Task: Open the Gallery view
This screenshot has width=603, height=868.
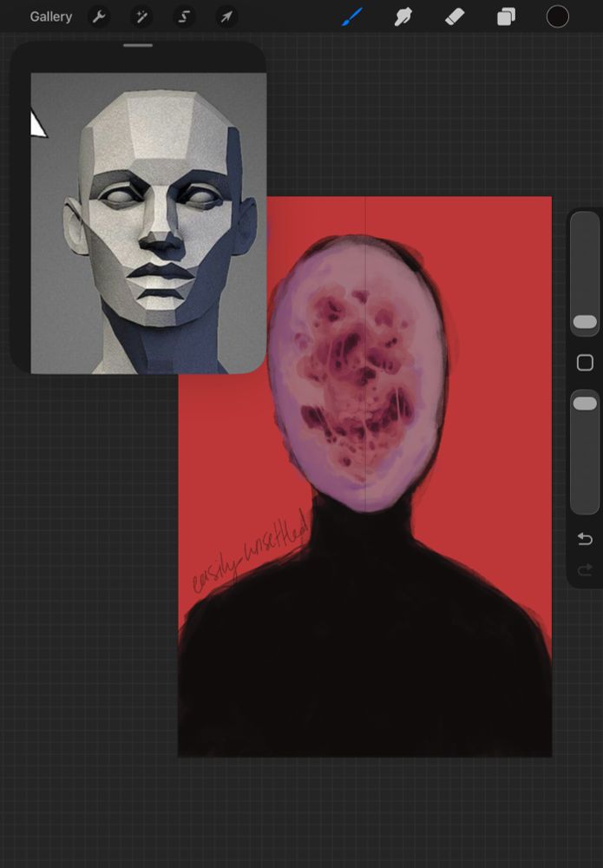Action: click(x=51, y=16)
